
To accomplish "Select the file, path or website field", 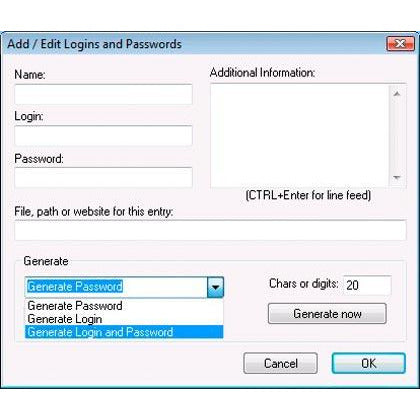I will point(210,230).
